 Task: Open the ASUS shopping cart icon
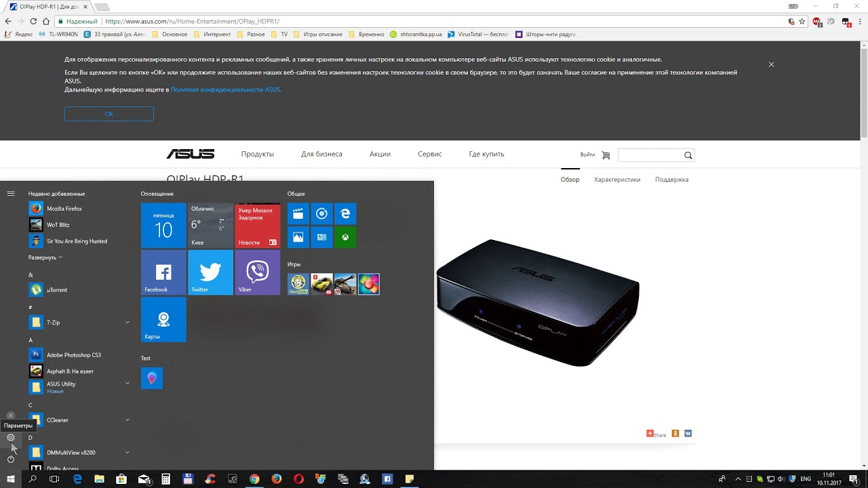coord(606,155)
